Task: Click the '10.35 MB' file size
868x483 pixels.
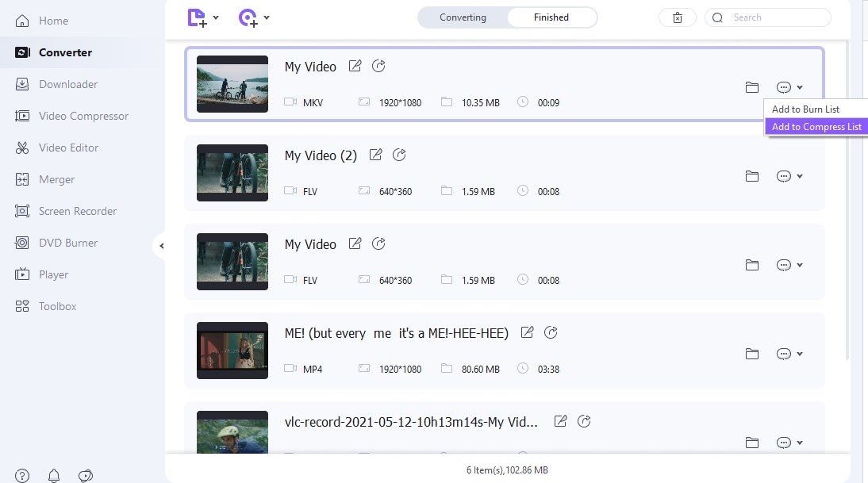Action: point(481,103)
